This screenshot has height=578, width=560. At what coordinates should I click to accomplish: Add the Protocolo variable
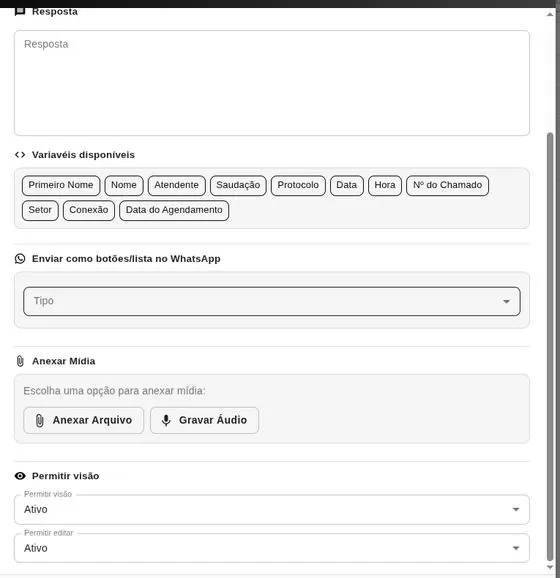point(298,185)
